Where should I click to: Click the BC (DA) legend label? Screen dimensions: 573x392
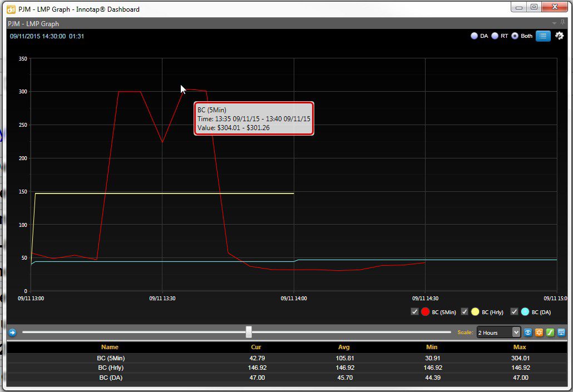pos(541,312)
